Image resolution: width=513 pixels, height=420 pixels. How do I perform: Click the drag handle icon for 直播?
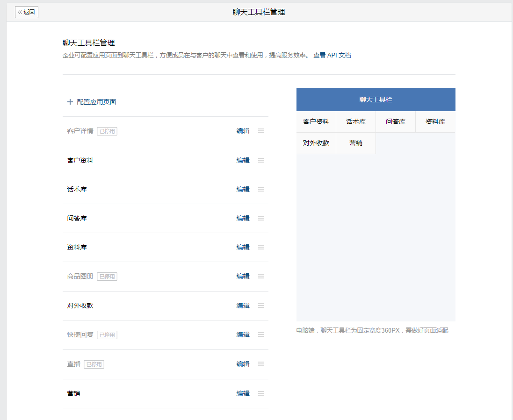point(261,364)
